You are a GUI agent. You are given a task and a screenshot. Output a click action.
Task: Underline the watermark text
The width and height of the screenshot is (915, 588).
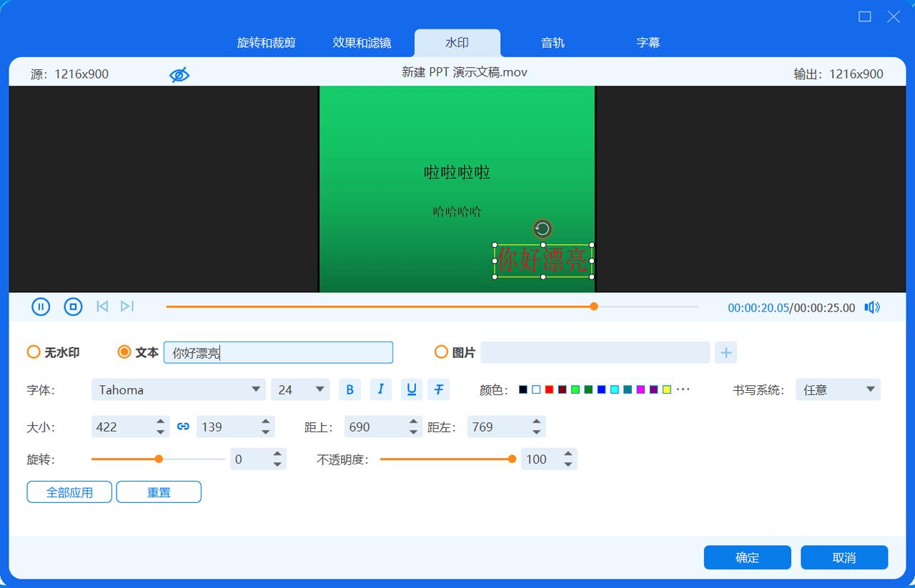[x=411, y=389]
